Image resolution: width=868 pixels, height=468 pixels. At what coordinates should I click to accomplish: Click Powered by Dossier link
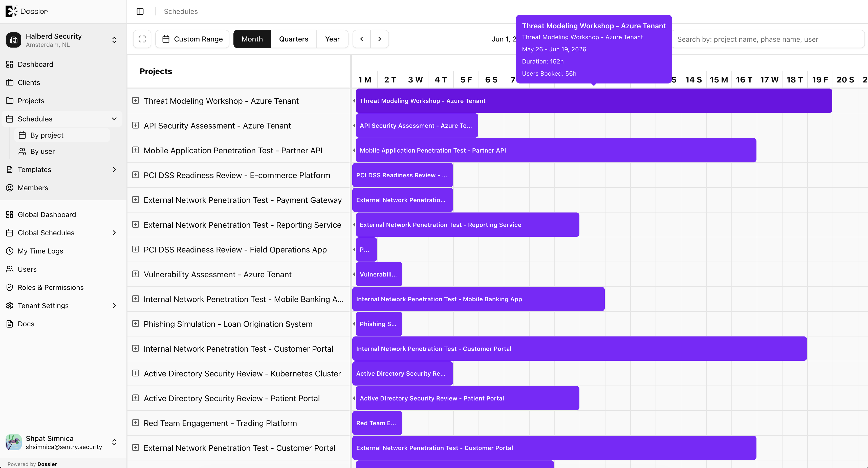[32, 464]
